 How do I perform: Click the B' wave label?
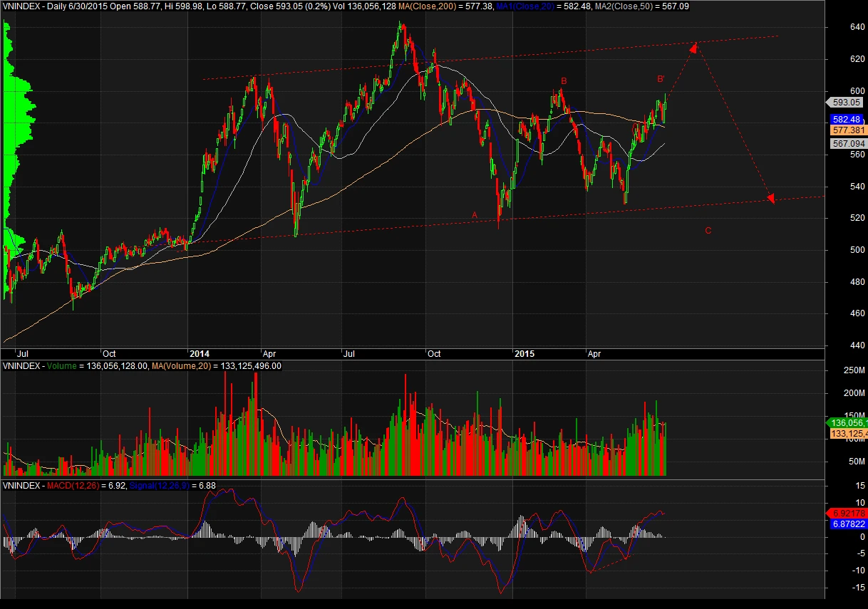tap(661, 78)
